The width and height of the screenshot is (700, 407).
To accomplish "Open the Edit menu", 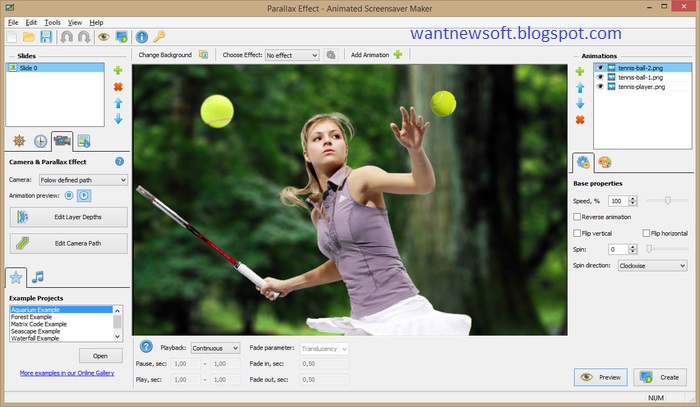I will [31, 22].
